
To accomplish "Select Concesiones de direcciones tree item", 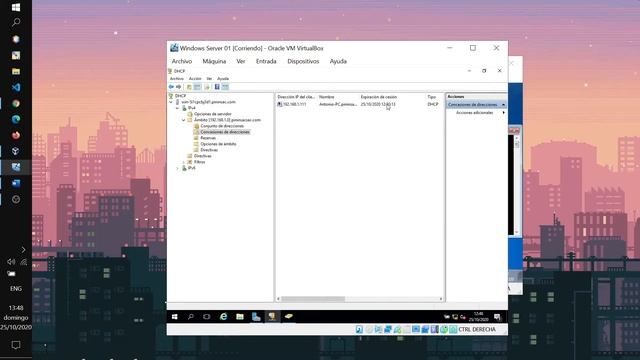I will [x=225, y=132].
